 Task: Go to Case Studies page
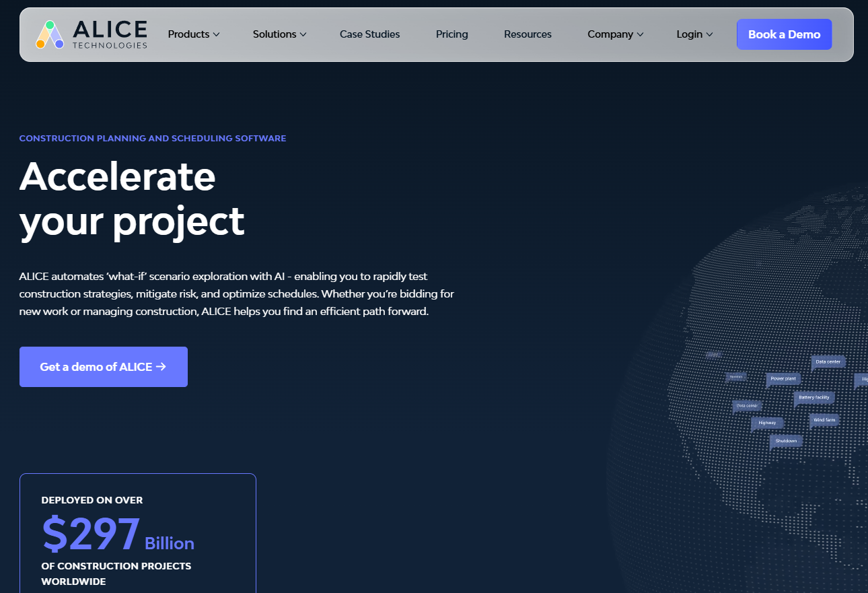[x=370, y=34]
